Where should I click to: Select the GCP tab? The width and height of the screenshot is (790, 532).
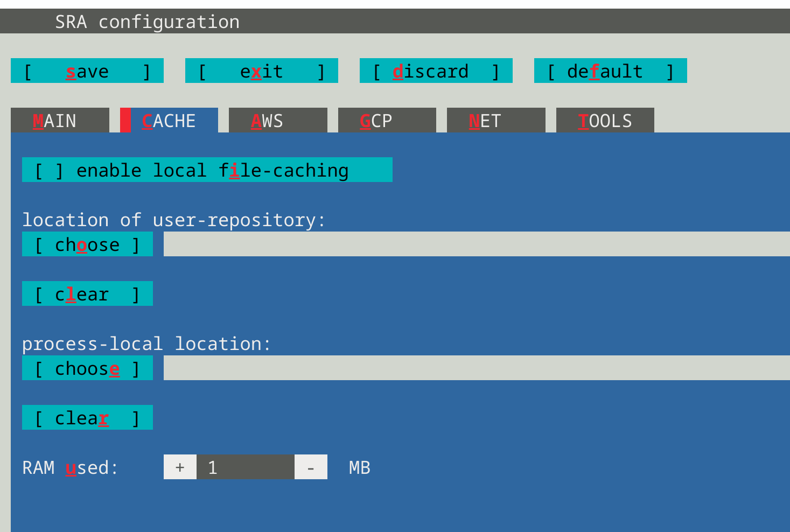387,121
